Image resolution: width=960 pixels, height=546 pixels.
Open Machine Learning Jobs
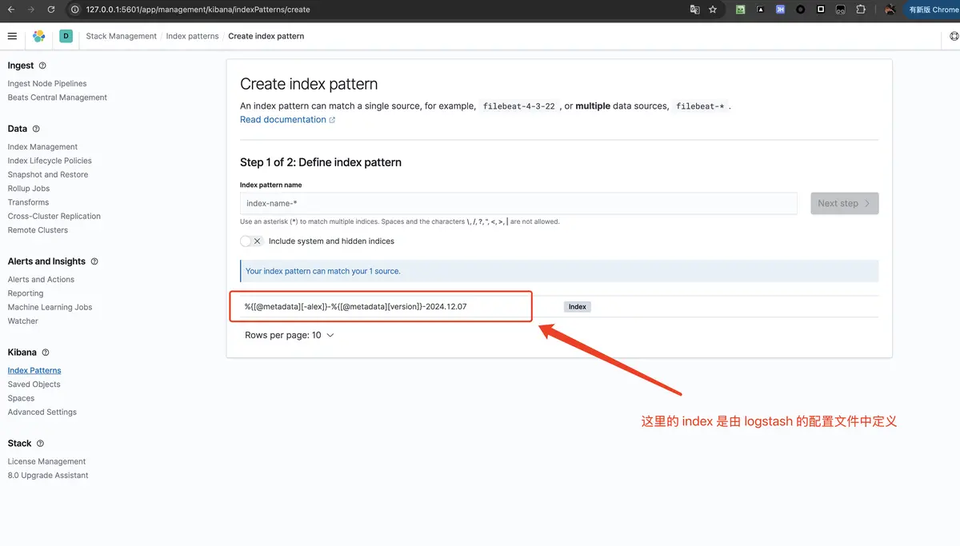point(50,307)
